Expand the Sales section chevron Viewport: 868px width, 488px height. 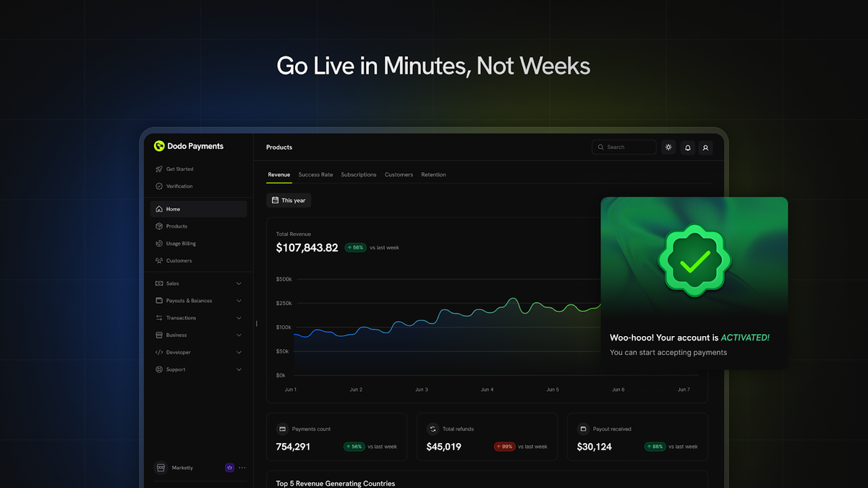click(239, 283)
